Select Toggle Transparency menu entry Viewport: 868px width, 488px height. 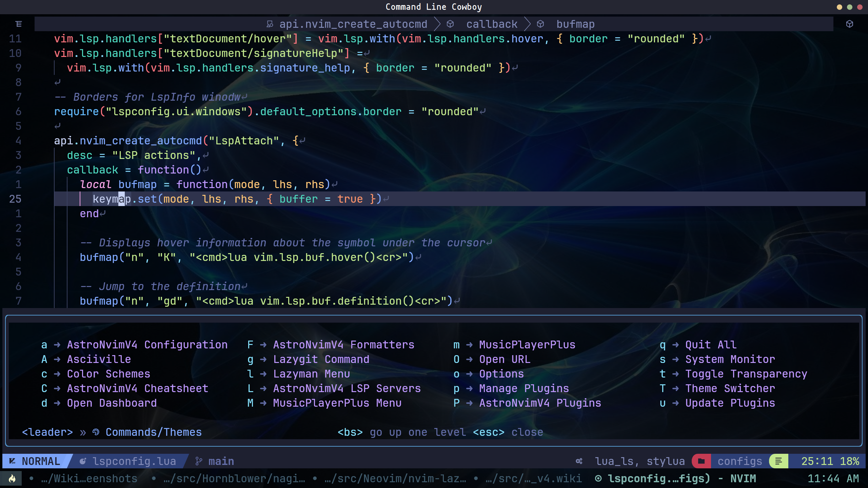point(746,374)
